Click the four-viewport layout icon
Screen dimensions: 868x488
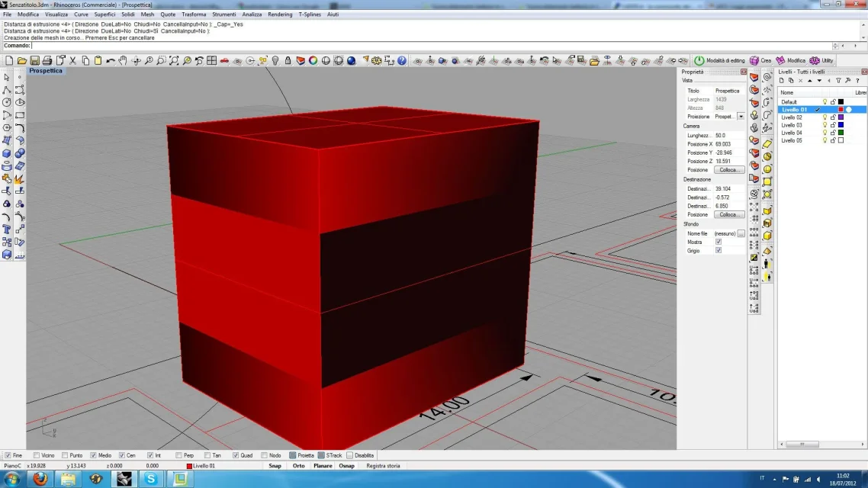(x=211, y=60)
